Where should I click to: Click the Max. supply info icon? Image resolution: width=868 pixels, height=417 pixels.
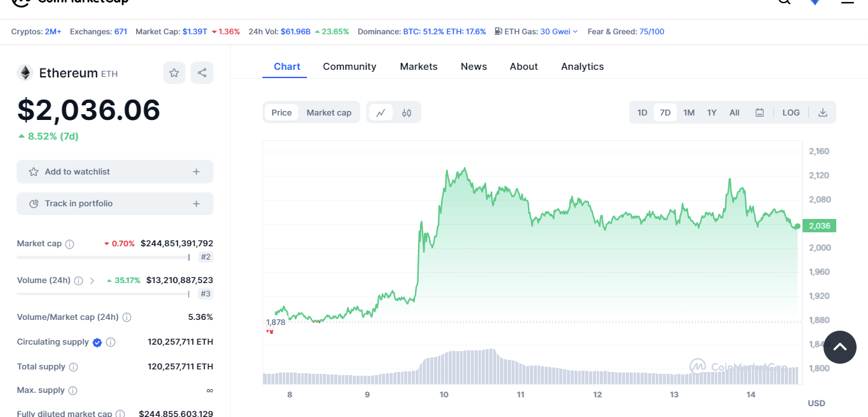pyautogui.click(x=72, y=390)
